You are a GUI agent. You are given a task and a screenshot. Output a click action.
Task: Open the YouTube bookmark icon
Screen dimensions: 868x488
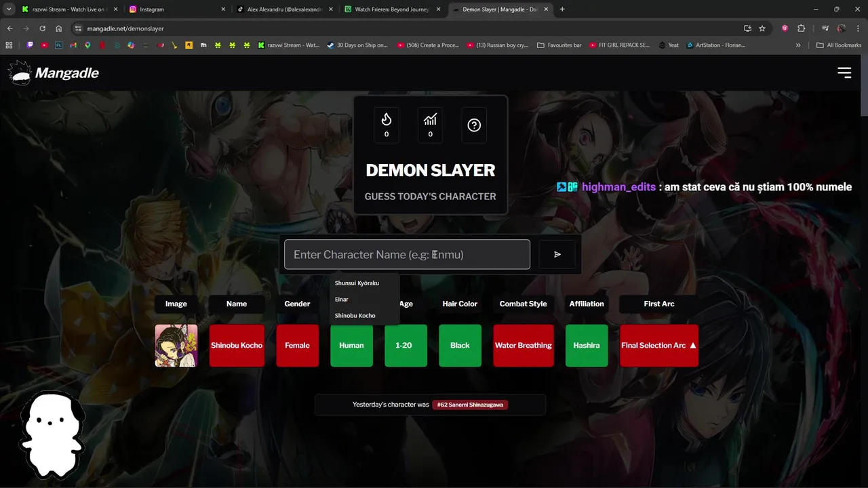(44, 45)
